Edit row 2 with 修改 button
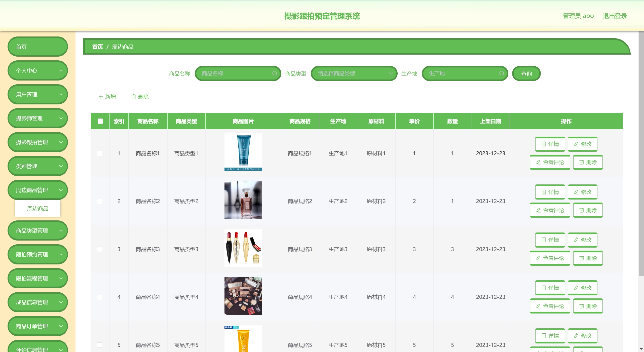The height and width of the screenshot is (352, 644). click(582, 192)
